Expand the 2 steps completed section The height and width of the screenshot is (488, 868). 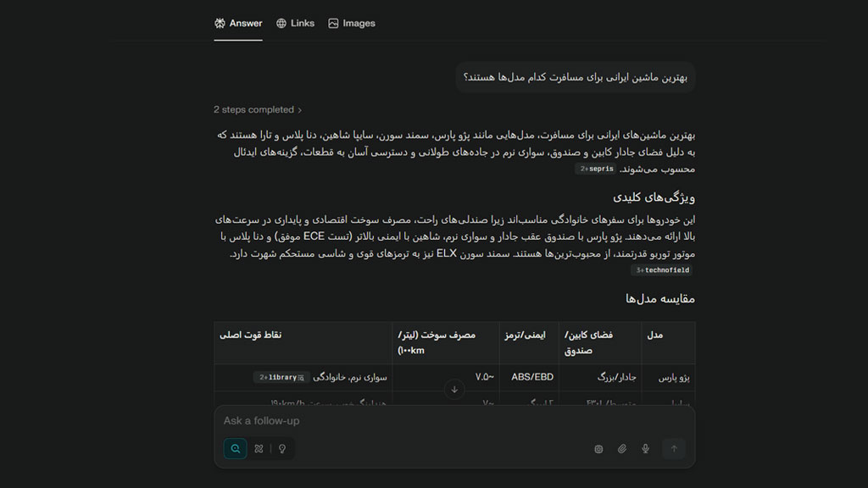(258, 109)
